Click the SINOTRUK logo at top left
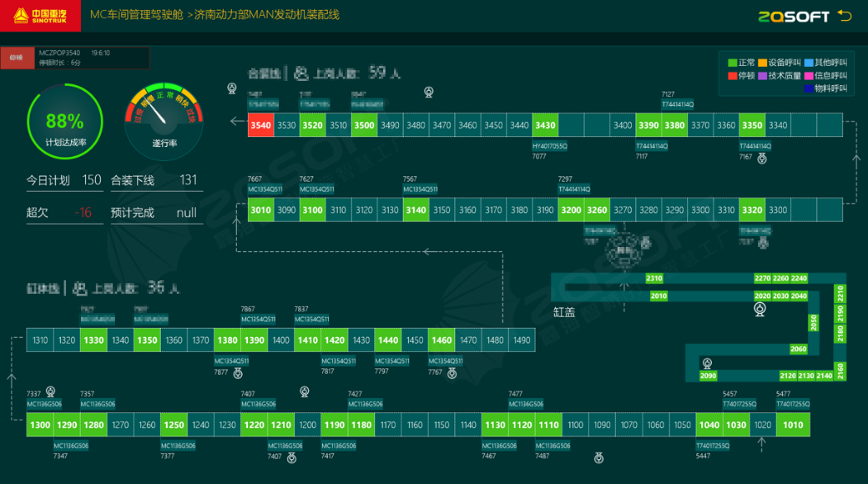Viewport: 868px width, 484px height. pos(40,15)
